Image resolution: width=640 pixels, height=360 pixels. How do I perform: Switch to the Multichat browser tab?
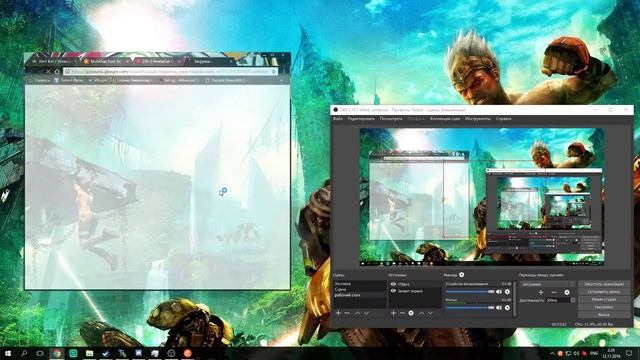[105, 61]
